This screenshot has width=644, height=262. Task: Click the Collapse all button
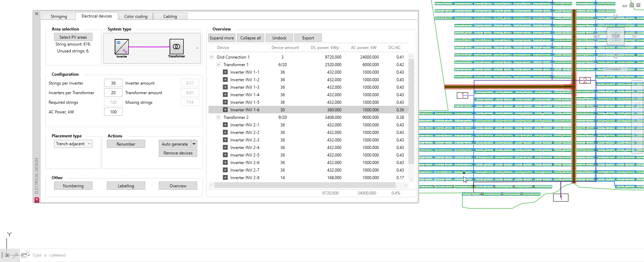pyautogui.click(x=251, y=38)
